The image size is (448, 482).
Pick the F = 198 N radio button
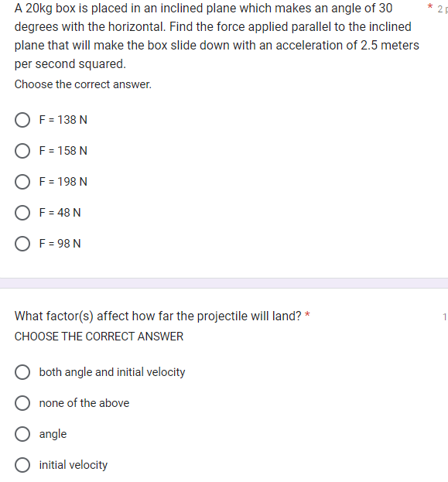[22, 182]
